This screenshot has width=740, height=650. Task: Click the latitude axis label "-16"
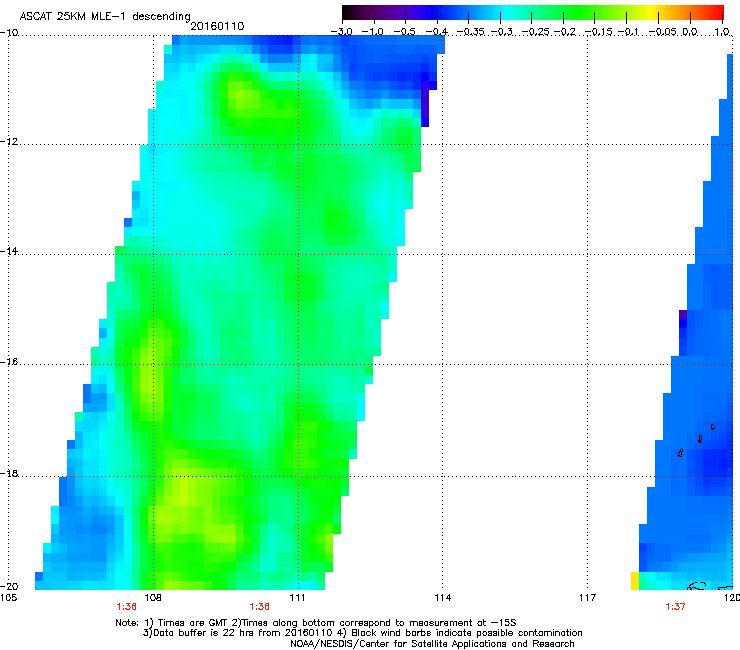click(9, 362)
